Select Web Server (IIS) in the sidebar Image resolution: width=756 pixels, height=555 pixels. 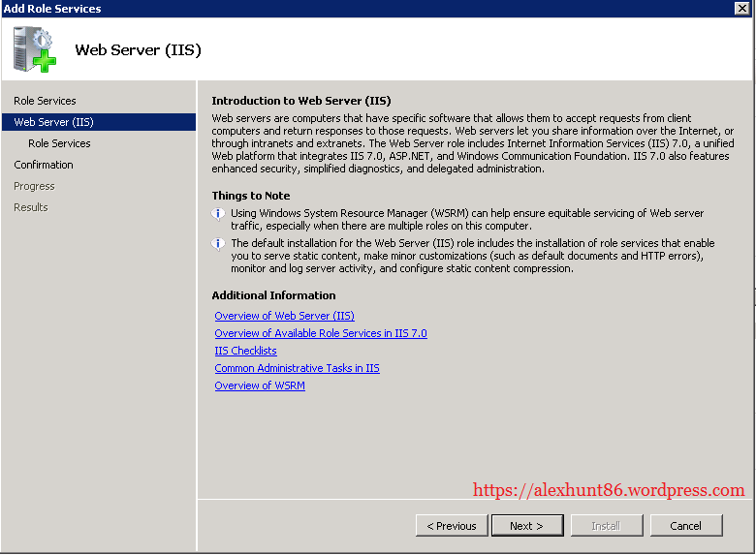pyautogui.click(x=53, y=122)
